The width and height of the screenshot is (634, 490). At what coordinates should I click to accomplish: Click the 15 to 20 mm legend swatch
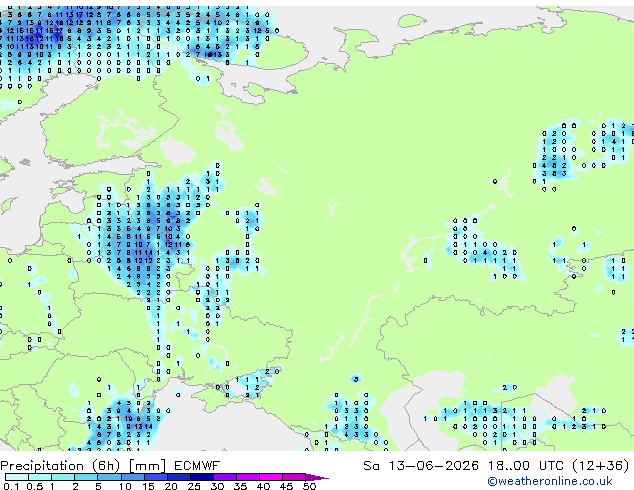click(155, 477)
